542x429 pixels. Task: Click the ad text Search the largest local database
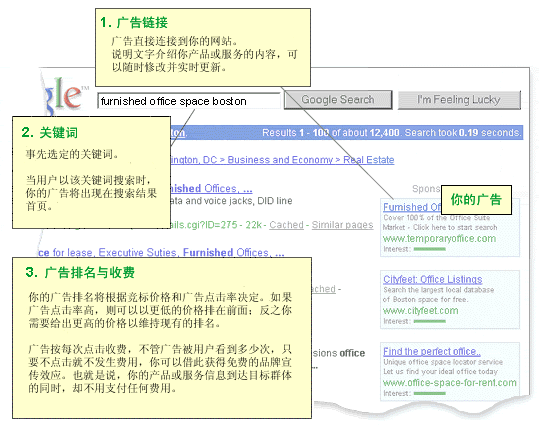click(x=438, y=290)
